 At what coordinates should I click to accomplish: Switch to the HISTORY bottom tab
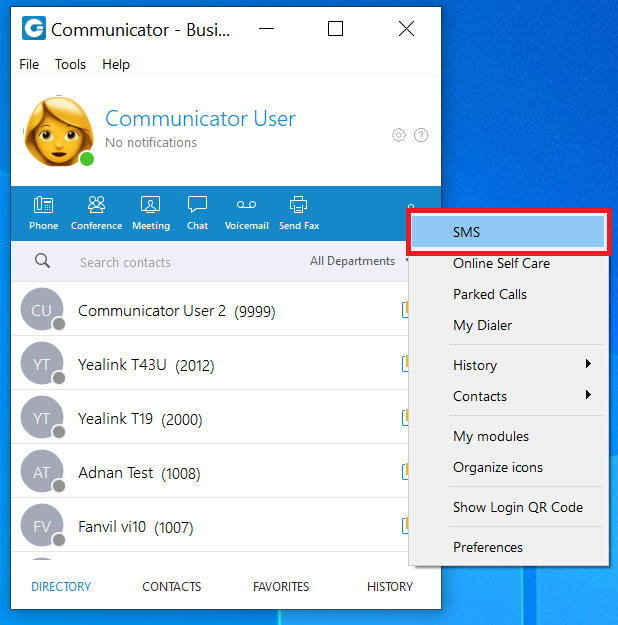pos(390,586)
